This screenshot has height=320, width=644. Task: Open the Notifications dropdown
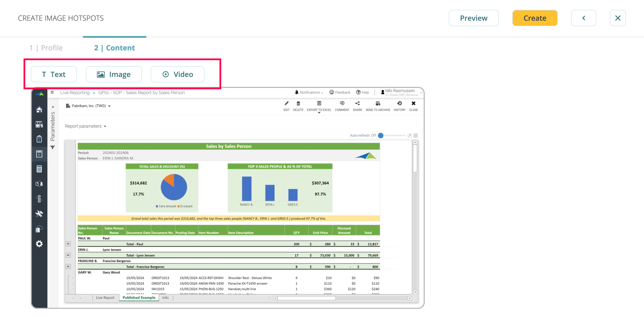(x=309, y=92)
